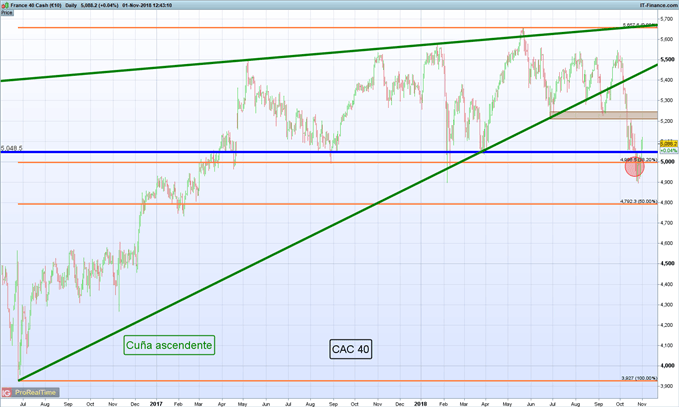Image resolution: width=679 pixels, height=407 pixels.
Task: Select the France 40 Cash instrument title
Action: click(36, 5)
